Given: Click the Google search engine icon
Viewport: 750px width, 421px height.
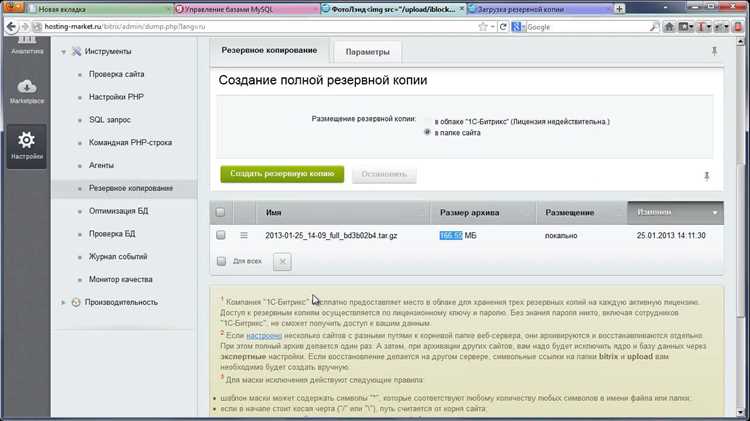Looking at the screenshot, I should coord(516,27).
